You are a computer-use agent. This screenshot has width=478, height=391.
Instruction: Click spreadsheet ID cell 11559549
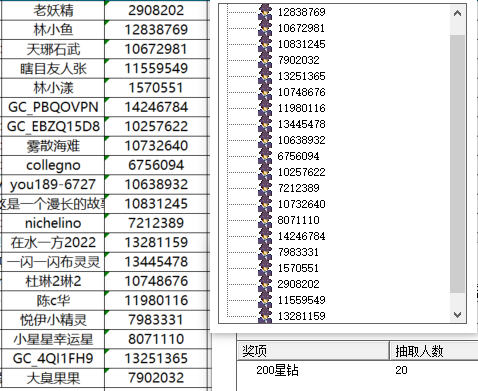pyautogui.click(x=157, y=68)
